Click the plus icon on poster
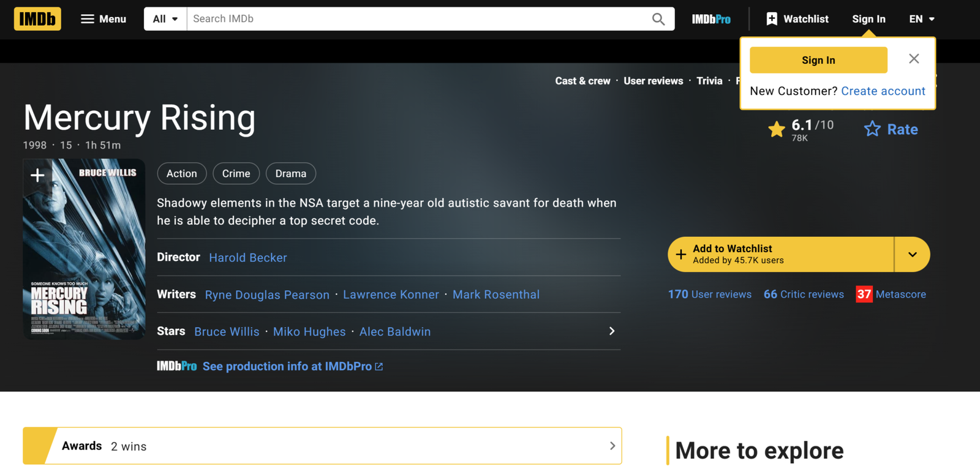This screenshot has height=469, width=980. (37, 175)
